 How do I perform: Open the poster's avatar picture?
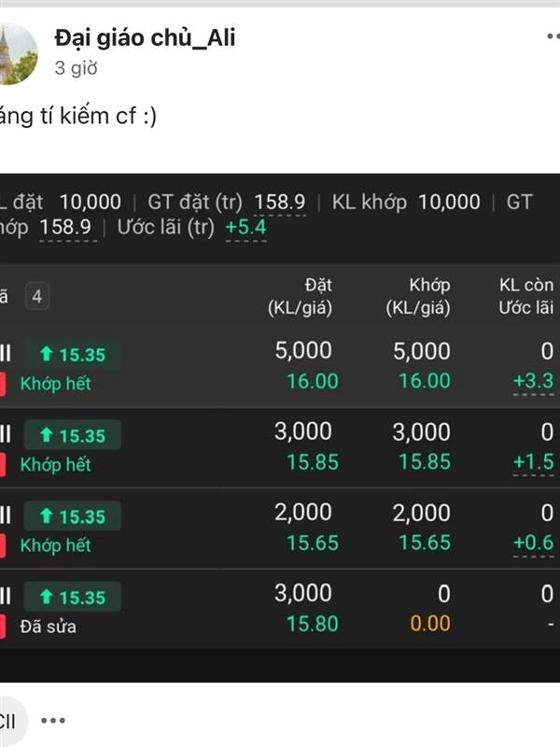17,53
